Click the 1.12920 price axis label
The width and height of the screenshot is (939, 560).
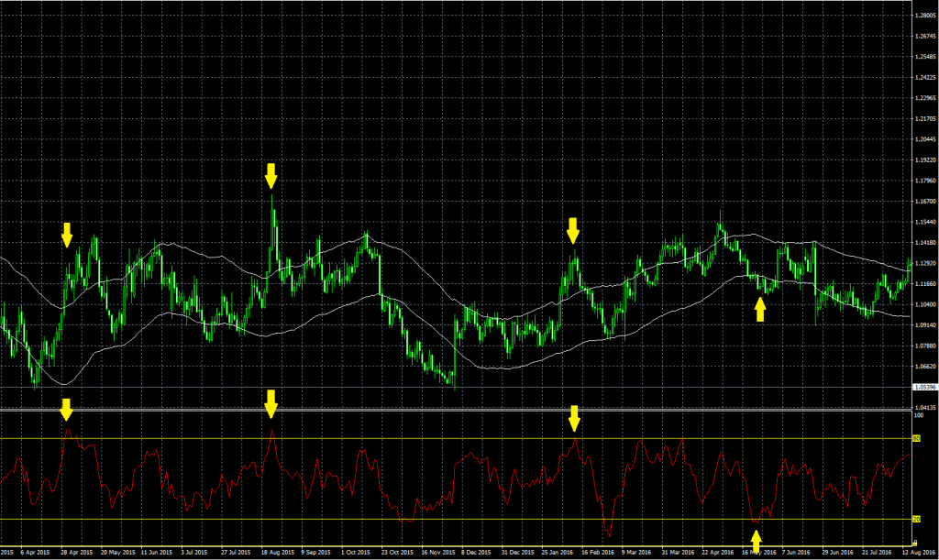[x=926, y=263]
